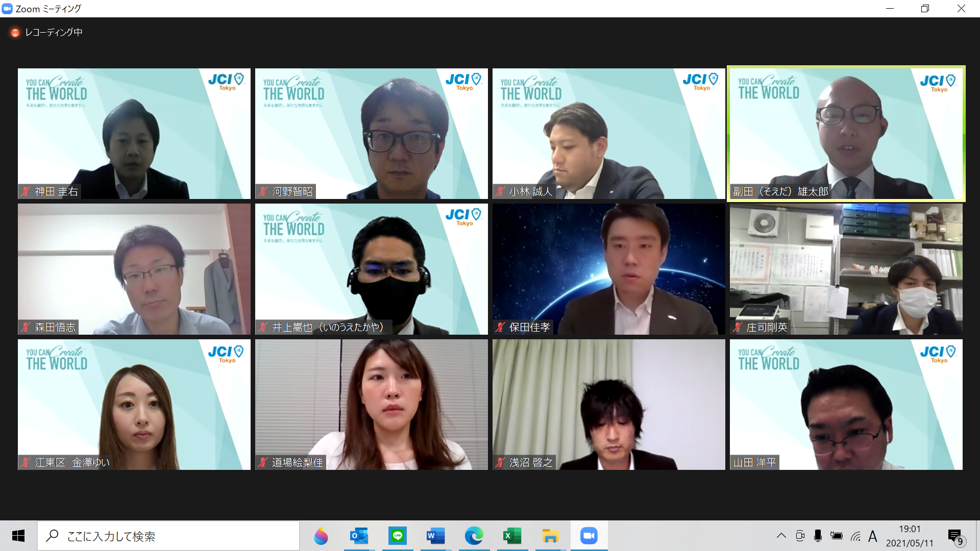Open the clock showing 19:01 date
Screen dimensions: 980x551
(x=909, y=536)
